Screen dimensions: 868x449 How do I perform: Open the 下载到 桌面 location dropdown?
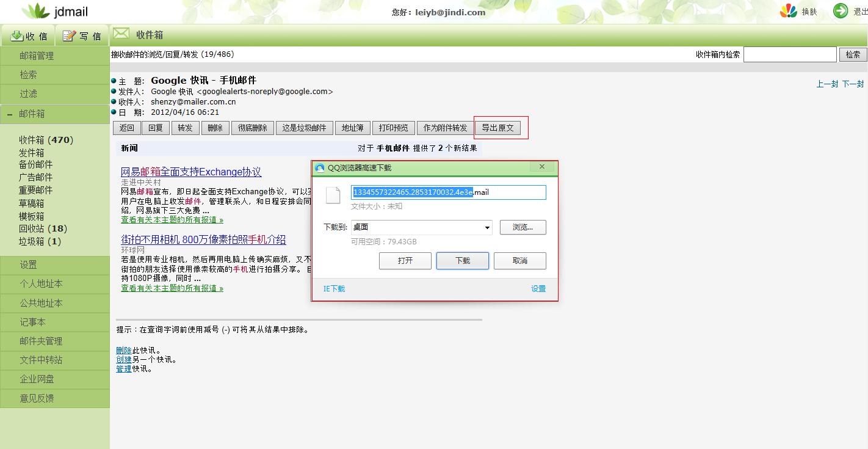pos(422,227)
